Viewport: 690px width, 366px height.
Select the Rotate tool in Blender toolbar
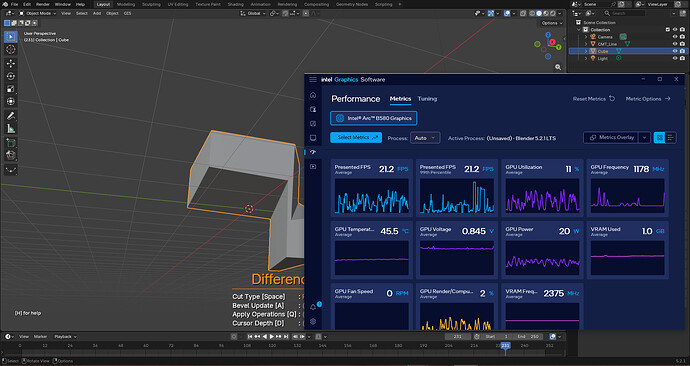(11, 76)
